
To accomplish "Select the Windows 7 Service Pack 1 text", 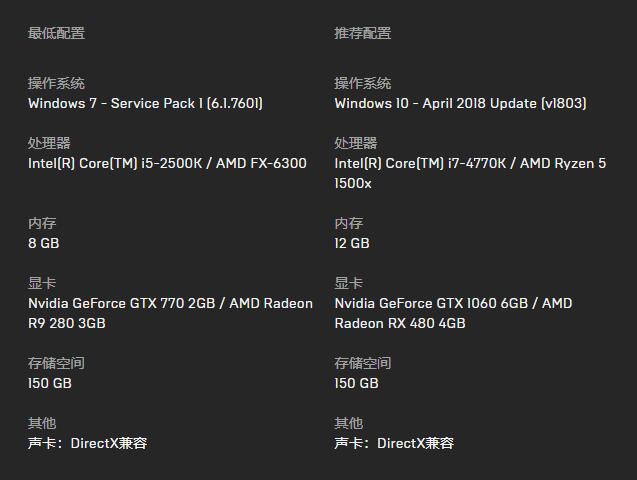I will (145, 103).
